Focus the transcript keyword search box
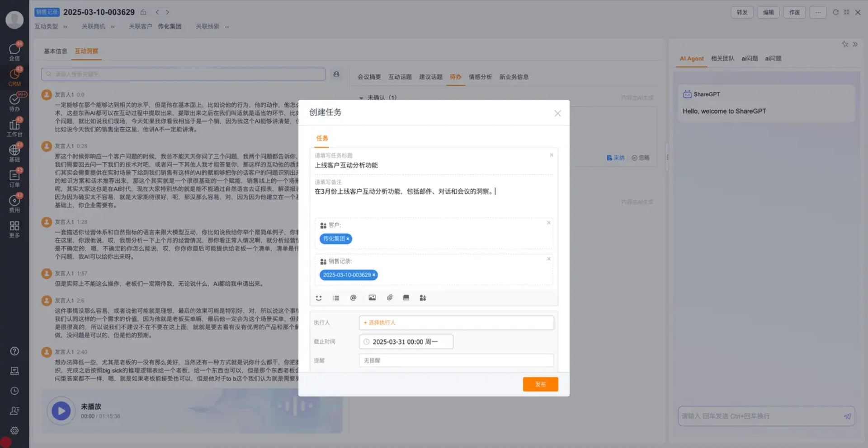The image size is (868, 448). click(183, 74)
